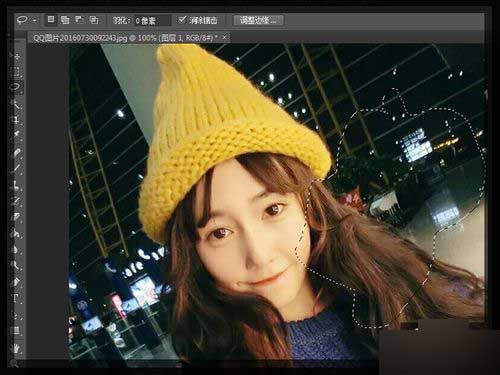The image size is (500, 375).
Task: Choose Add to Selection mode icon
Action: click(x=65, y=20)
